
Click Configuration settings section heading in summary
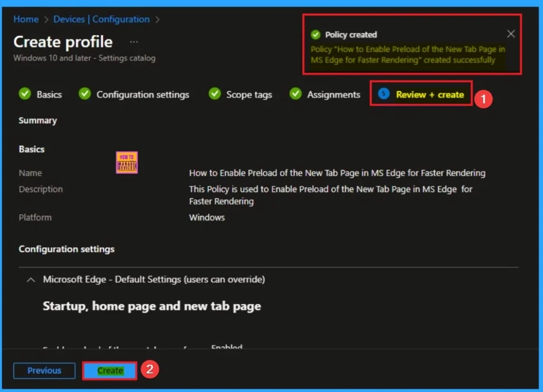(x=66, y=249)
